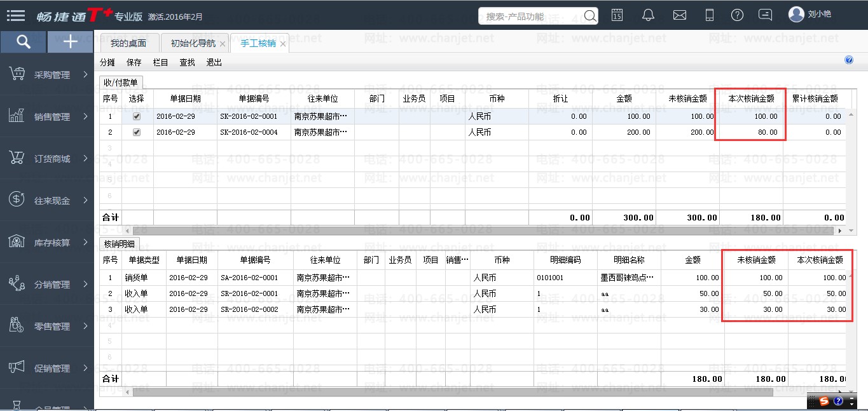Image resolution: width=868 pixels, height=411 pixels.
Task: Click the plus add button in sidebar
Action: [x=71, y=42]
